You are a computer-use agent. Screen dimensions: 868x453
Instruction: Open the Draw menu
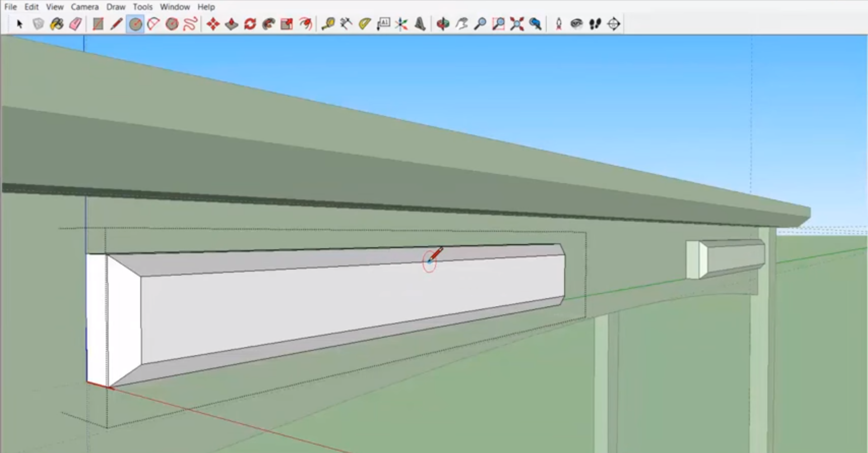coord(116,7)
